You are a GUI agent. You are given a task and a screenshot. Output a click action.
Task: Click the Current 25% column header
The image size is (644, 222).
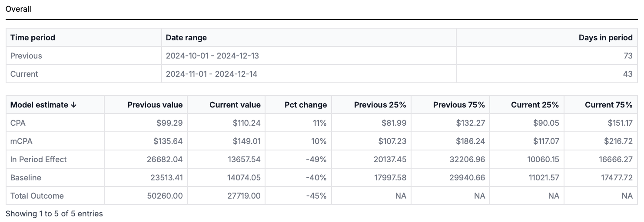pyautogui.click(x=534, y=105)
